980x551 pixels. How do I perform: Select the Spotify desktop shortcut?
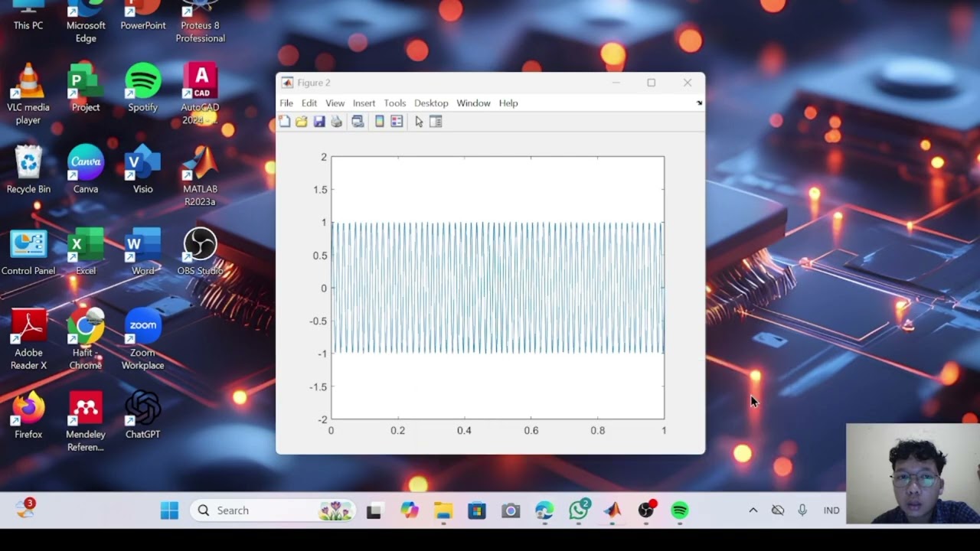[x=143, y=88]
